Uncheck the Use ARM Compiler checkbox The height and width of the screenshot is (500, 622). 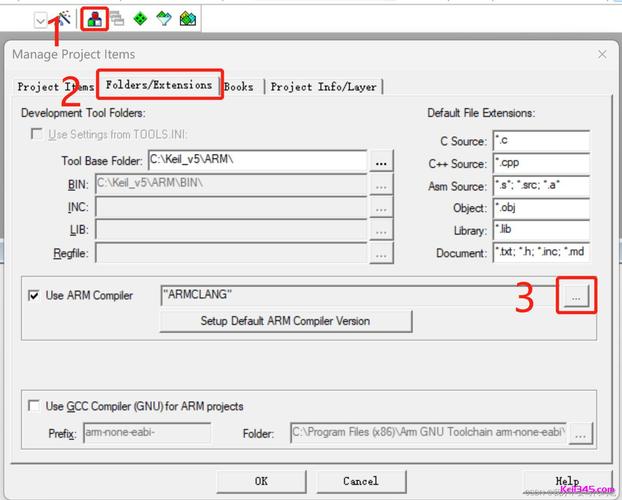(x=35, y=296)
